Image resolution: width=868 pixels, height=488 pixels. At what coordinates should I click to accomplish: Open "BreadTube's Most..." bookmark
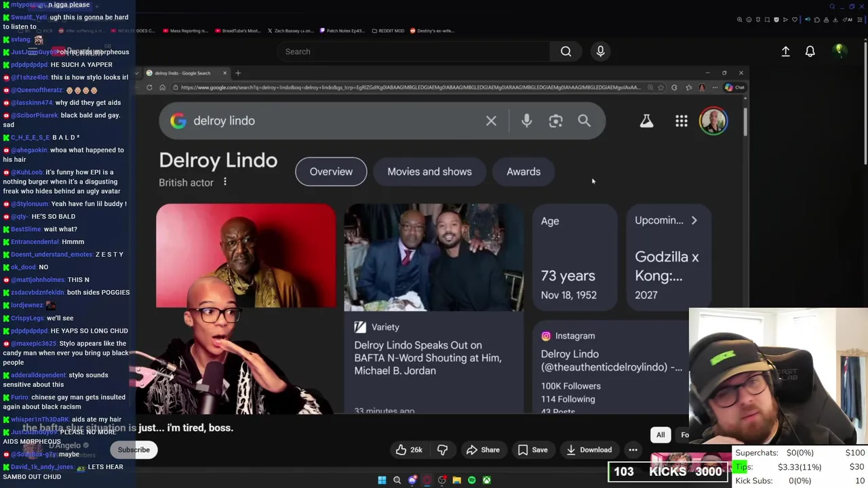pyautogui.click(x=237, y=30)
